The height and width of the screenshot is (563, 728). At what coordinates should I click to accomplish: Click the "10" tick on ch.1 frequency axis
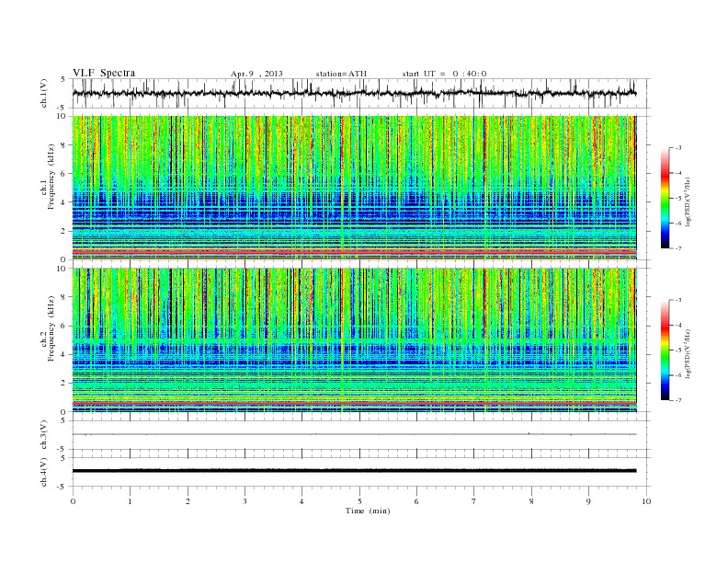coord(62,116)
